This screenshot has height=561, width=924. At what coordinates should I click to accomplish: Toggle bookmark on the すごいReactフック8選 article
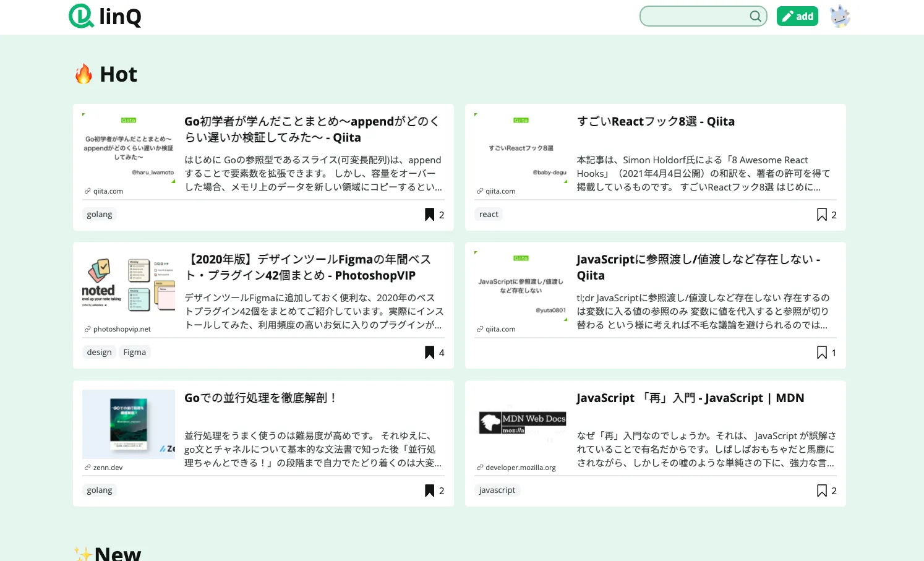pos(821,214)
